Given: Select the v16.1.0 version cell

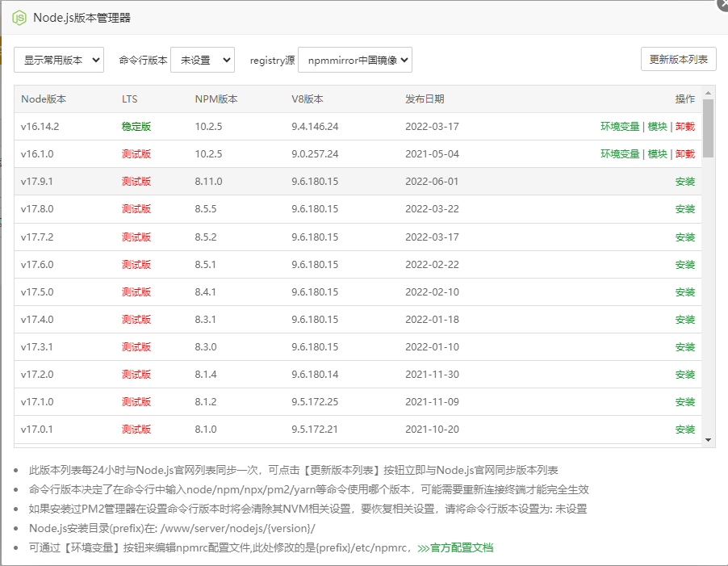Looking at the screenshot, I should click(x=37, y=153).
